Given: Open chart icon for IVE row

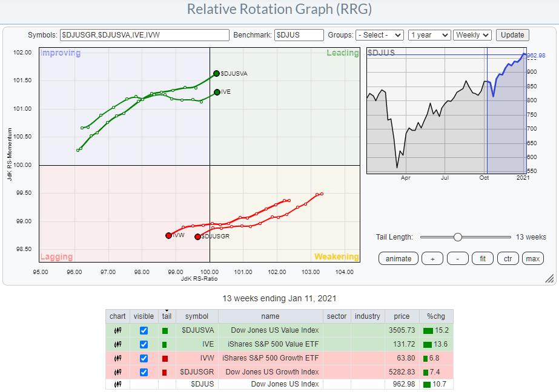Looking at the screenshot, I should (x=117, y=344).
